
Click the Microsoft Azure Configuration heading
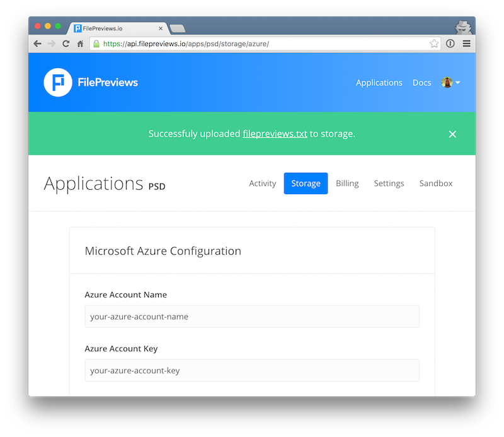[x=163, y=251]
